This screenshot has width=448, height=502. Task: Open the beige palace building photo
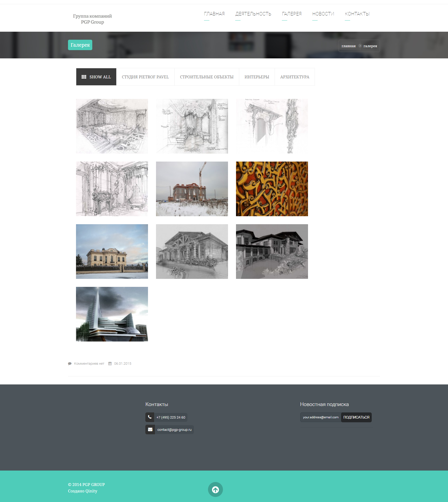point(112,251)
